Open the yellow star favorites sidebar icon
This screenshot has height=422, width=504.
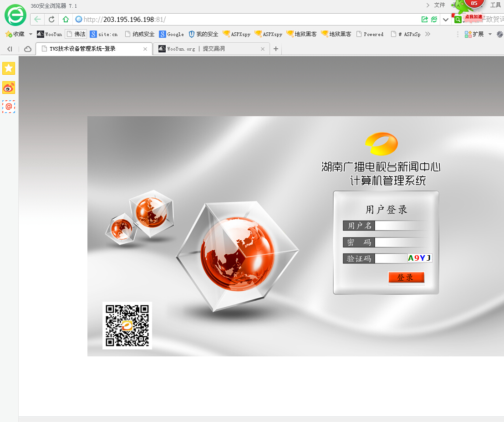[x=9, y=68]
